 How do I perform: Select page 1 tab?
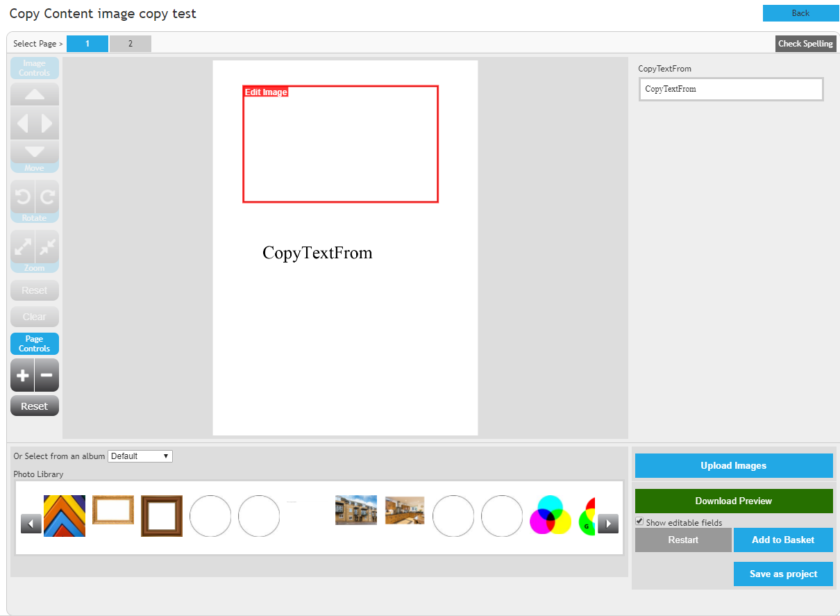click(87, 44)
